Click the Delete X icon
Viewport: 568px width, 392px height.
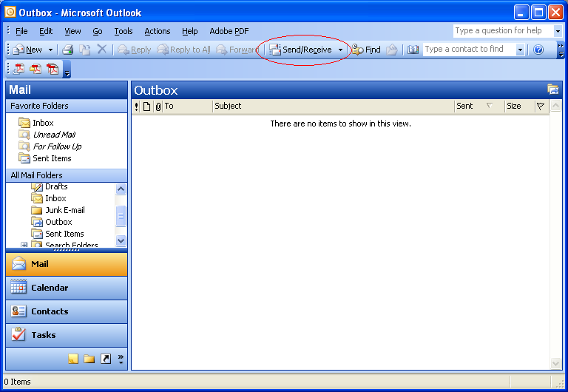click(102, 50)
